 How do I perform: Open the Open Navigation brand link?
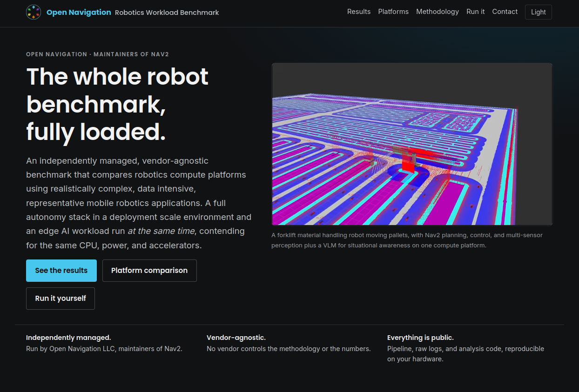tap(79, 12)
